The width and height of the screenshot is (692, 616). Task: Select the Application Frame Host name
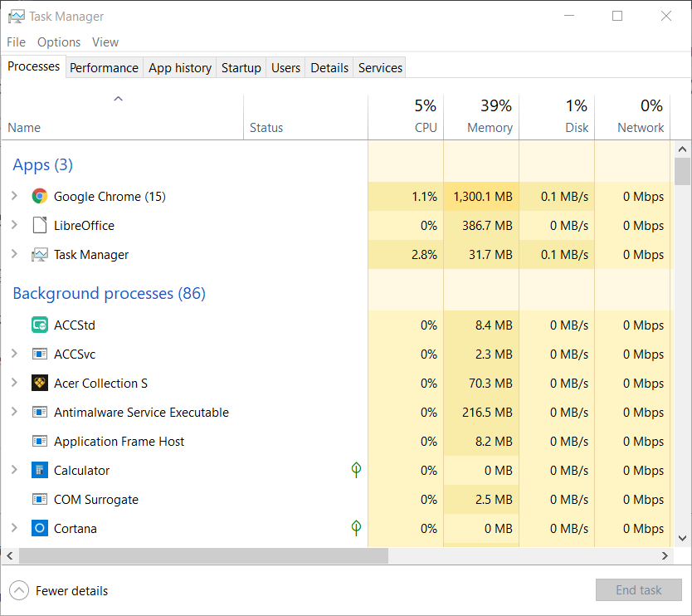tap(119, 442)
